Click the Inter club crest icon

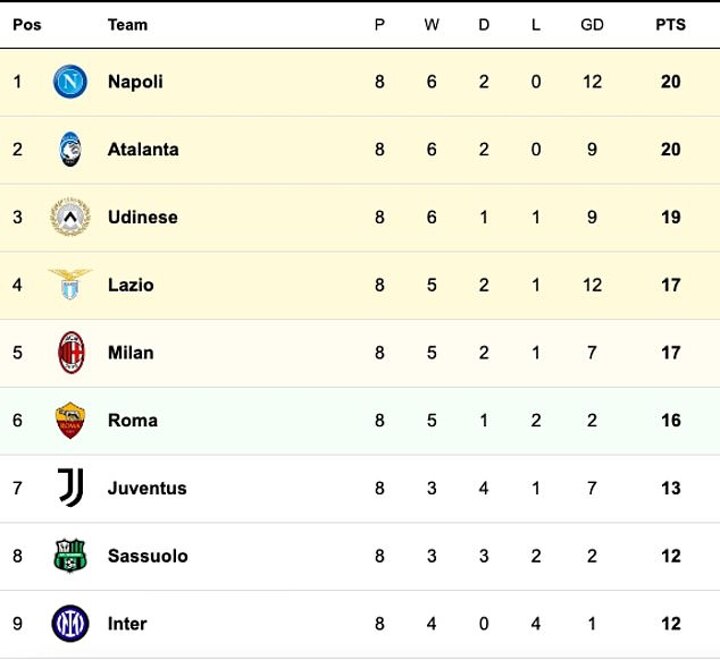coord(70,623)
